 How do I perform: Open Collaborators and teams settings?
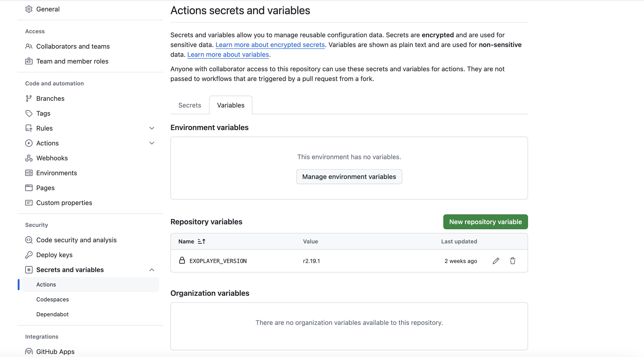pyautogui.click(x=73, y=46)
